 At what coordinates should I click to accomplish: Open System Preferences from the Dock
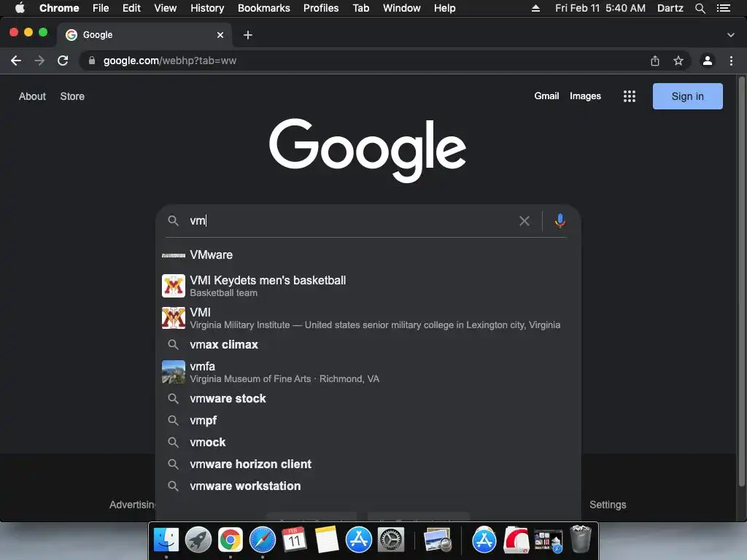point(391,540)
